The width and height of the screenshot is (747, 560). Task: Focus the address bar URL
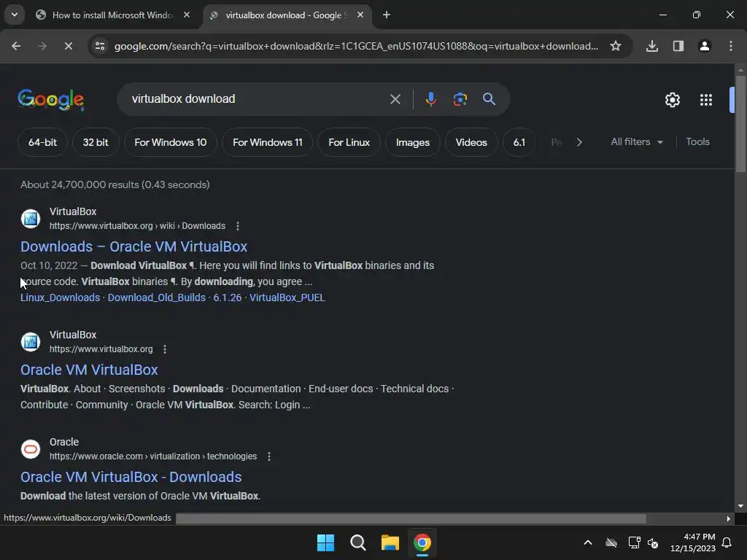tap(356, 46)
